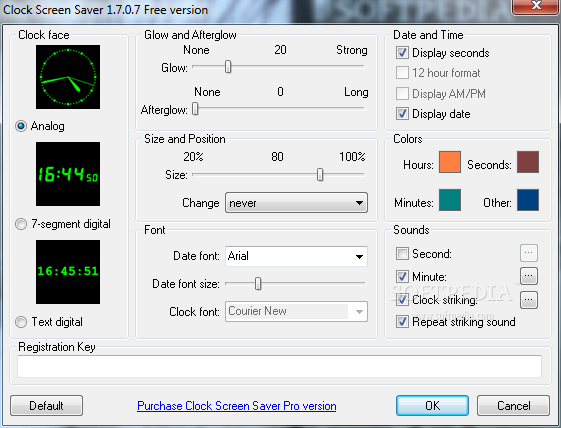561x428 pixels.
Task: Pick the Hours orange color swatch
Action: click(450, 162)
